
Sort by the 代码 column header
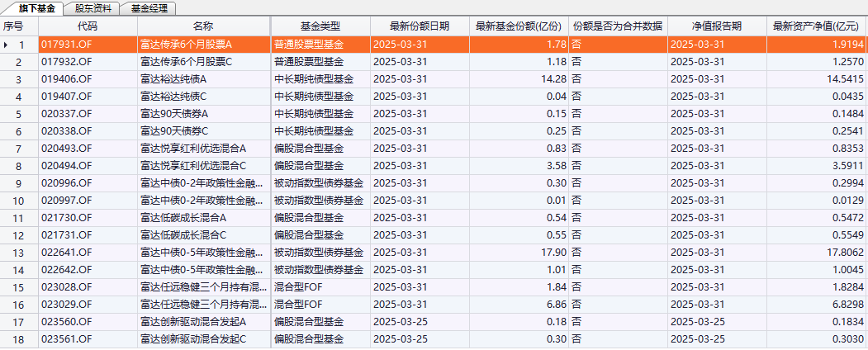88,26
